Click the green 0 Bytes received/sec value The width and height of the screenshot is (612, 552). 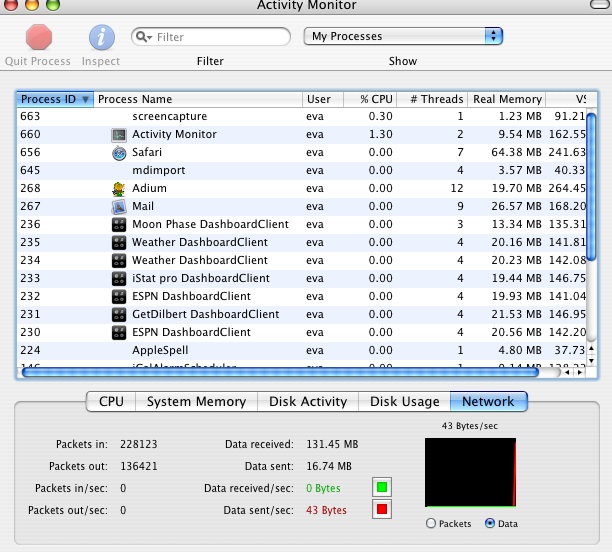tap(323, 488)
